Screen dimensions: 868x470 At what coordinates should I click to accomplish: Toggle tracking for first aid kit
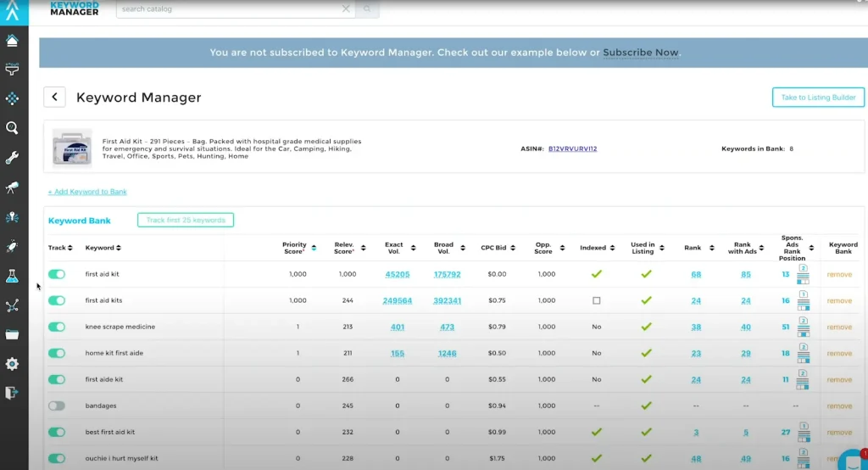pos(57,274)
